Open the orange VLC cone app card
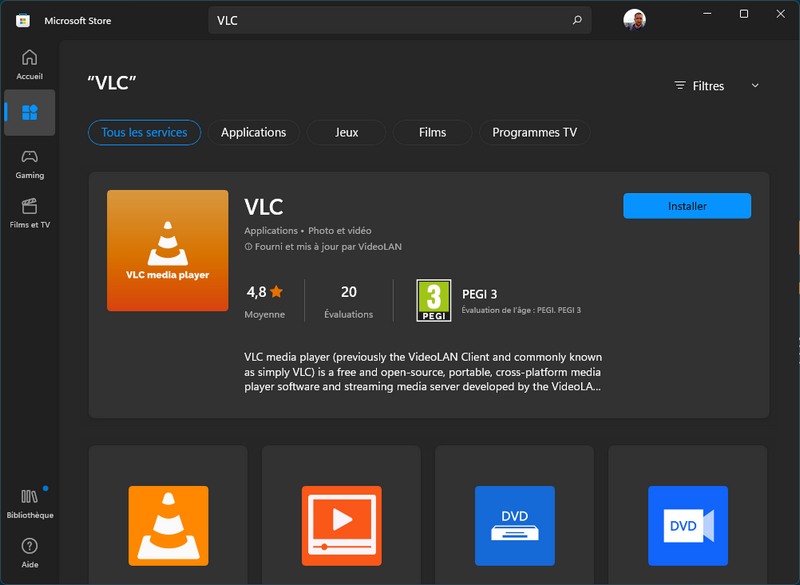Screen dimensions: 800x585 [x=168, y=515]
